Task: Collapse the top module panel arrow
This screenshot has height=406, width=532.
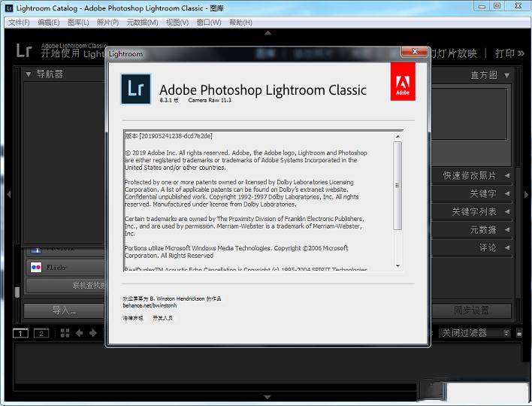Action: pos(268,33)
